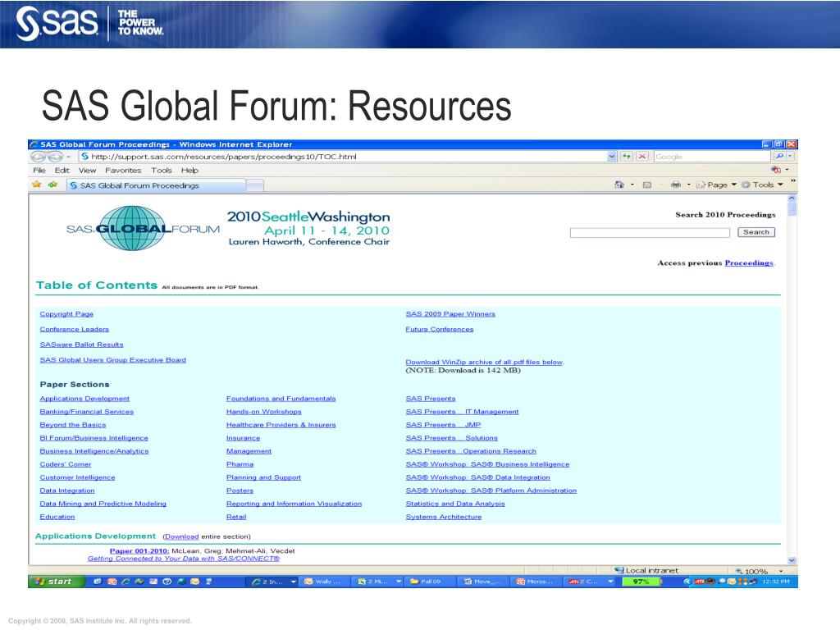Open the recent pages dropdown arrow
The width and height of the screenshot is (840, 630).
(69, 157)
